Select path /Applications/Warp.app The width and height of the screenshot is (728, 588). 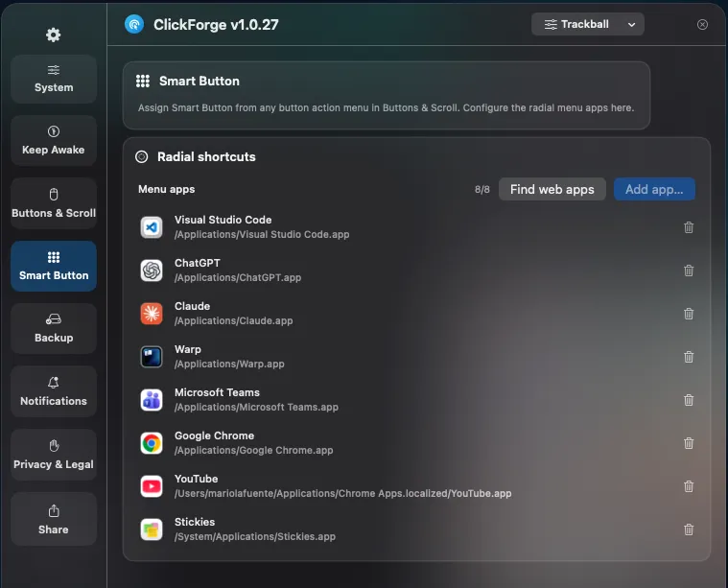point(229,365)
